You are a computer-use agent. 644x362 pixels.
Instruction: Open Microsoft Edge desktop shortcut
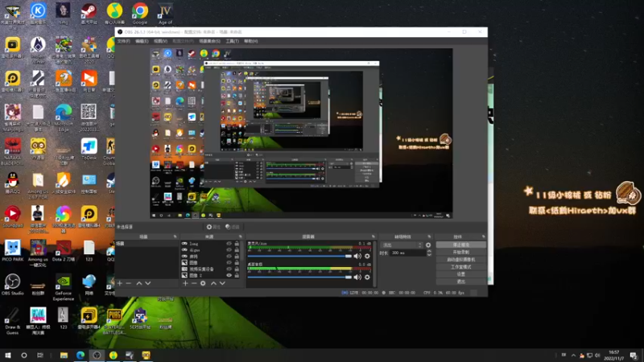tap(64, 117)
